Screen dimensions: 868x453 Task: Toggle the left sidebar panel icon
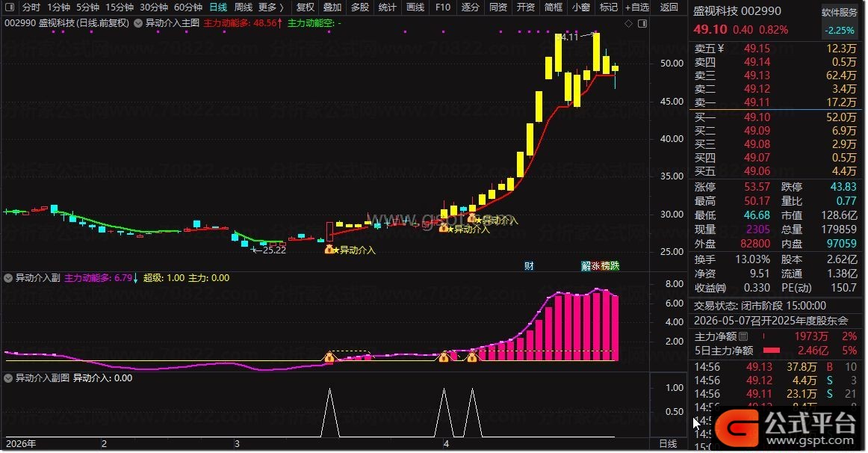click(10, 7)
